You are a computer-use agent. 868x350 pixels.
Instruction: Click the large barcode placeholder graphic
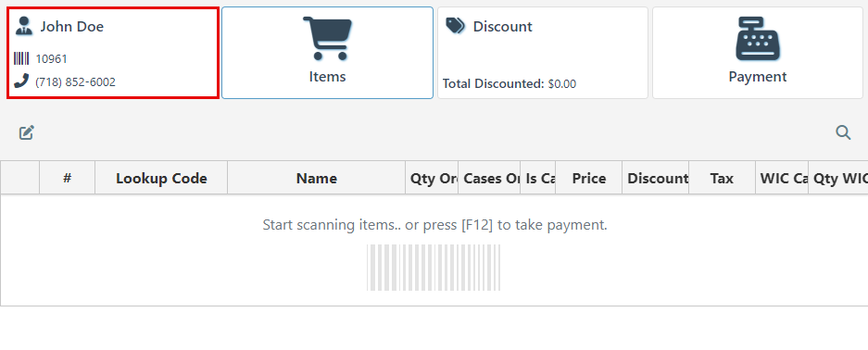(434, 268)
